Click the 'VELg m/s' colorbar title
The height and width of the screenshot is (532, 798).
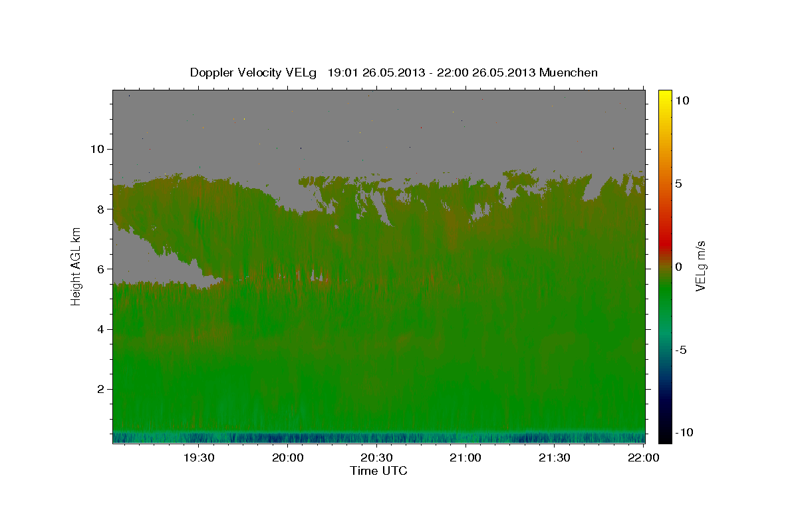pos(701,266)
